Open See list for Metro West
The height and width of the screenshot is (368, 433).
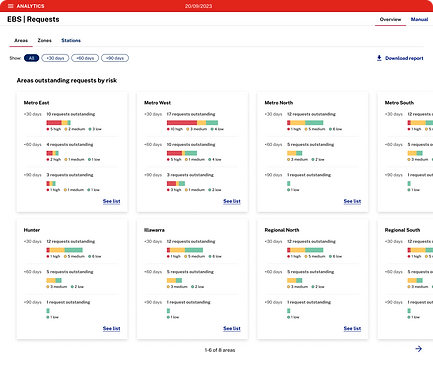232,201
